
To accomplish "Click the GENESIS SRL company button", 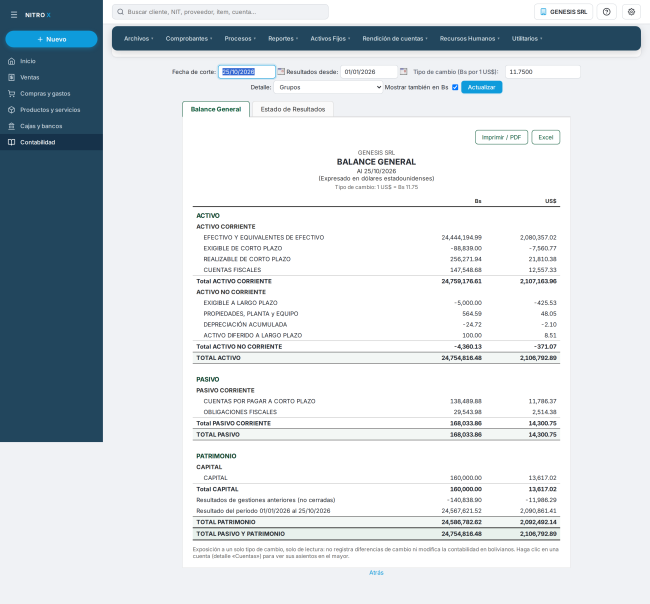I will [x=563, y=12].
